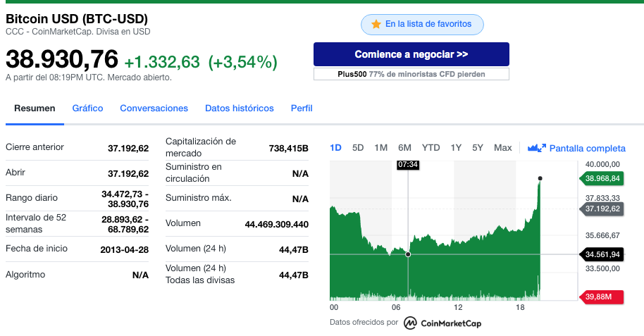Open Pantalla completa chart link
The width and height of the screenshot is (644, 336).
click(x=588, y=149)
